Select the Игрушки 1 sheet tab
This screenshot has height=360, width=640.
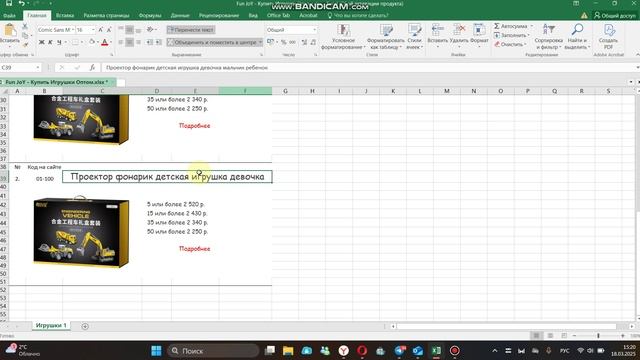pyautogui.click(x=51, y=325)
